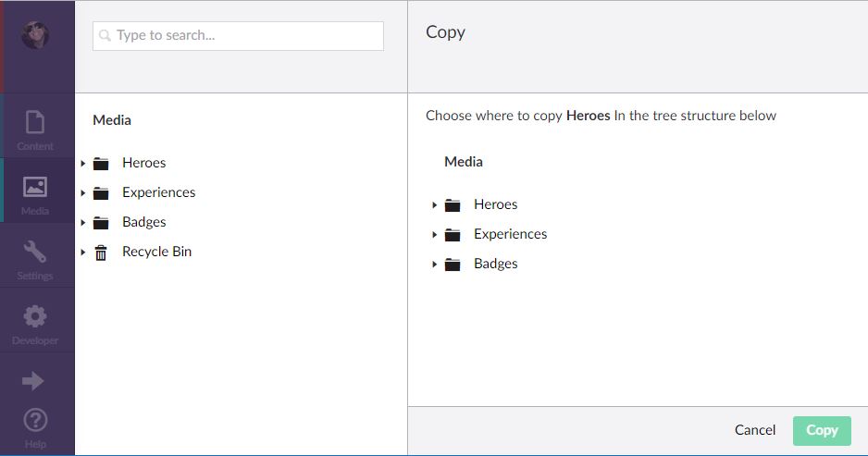Select Media root in Copy dialog tree
868x456 pixels.
464,162
